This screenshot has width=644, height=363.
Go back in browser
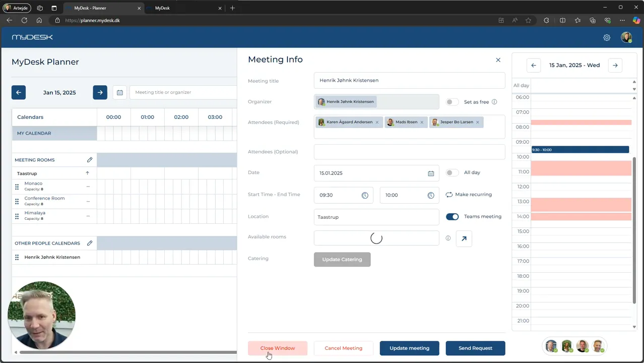pyautogui.click(x=9, y=20)
